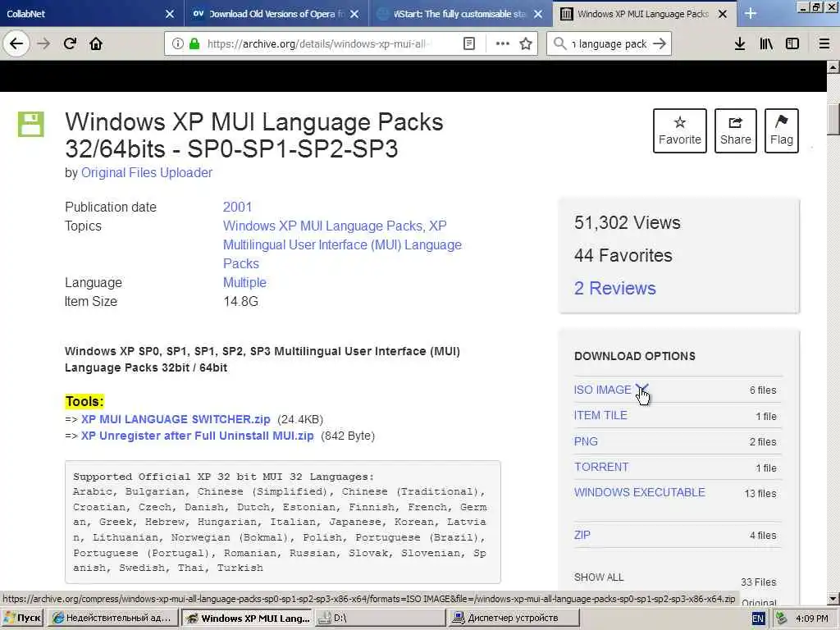Screen dimensions: 840x630
Task: Open the browser home page
Action: point(96,43)
